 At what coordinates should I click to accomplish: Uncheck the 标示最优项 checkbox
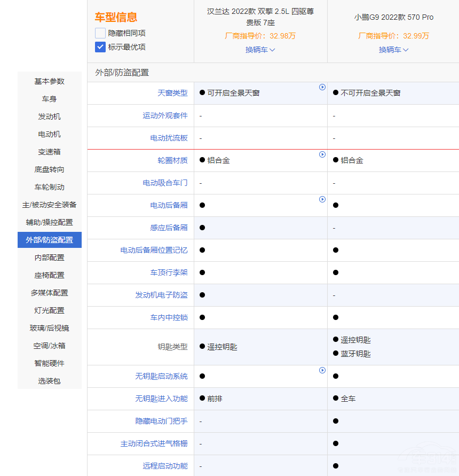click(100, 47)
